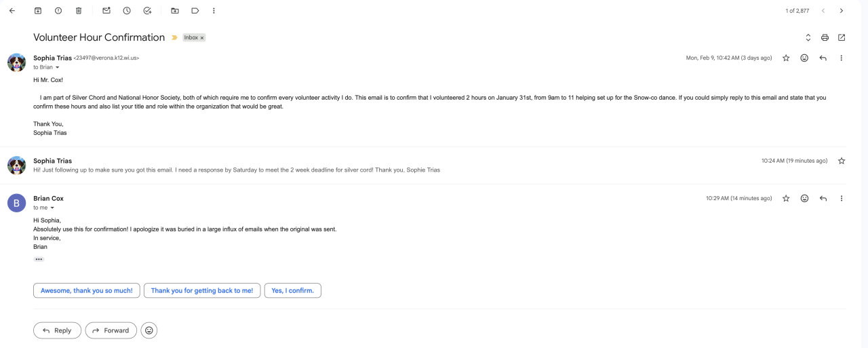Remove the Inbox label from conversation
The height and width of the screenshot is (348, 868).
click(x=202, y=38)
